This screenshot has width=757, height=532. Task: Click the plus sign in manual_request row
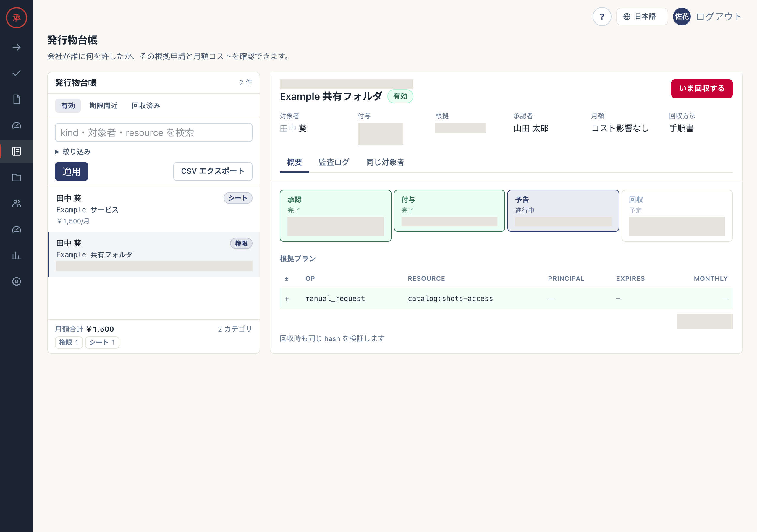pyautogui.click(x=287, y=299)
